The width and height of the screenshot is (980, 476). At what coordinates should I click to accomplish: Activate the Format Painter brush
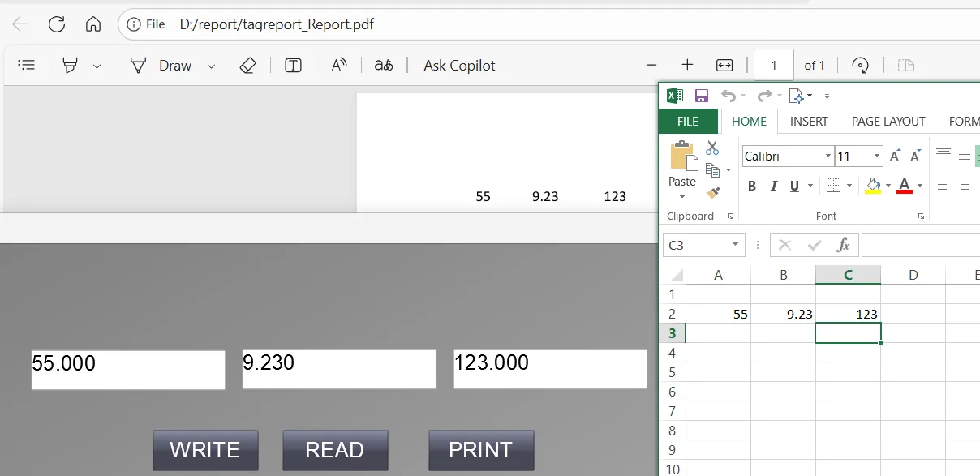[713, 192]
